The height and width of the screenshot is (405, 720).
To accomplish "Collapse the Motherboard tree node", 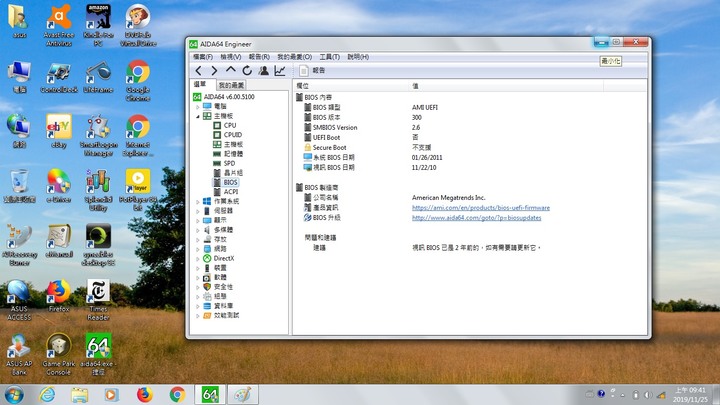I will pyautogui.click(x=198, y=116).
